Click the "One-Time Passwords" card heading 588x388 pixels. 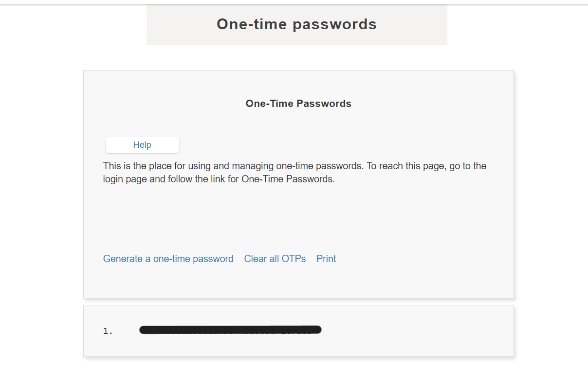[x=298, y=103]
